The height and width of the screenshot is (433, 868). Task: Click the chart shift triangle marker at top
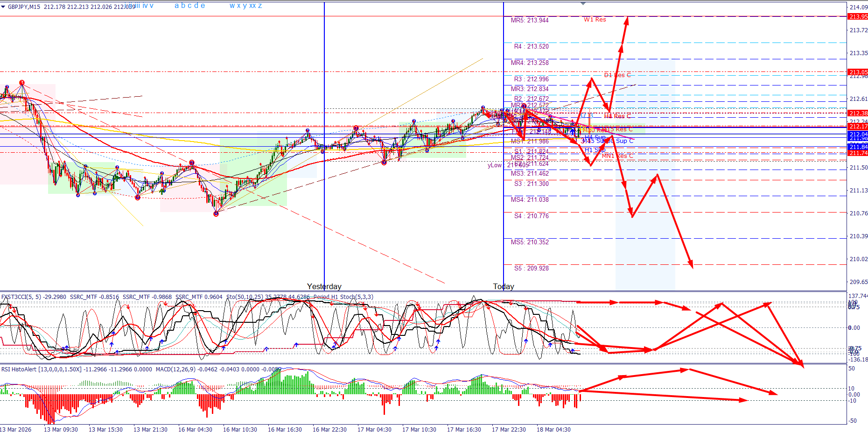583,4
